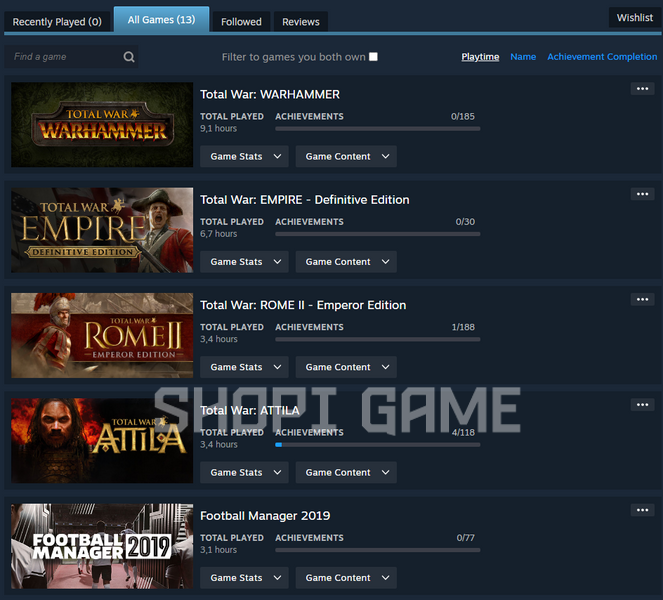This screenshot has width=663, height=600.
Task: Expand Game Content for Total War: ATTILA
Action: pos(346,472)
